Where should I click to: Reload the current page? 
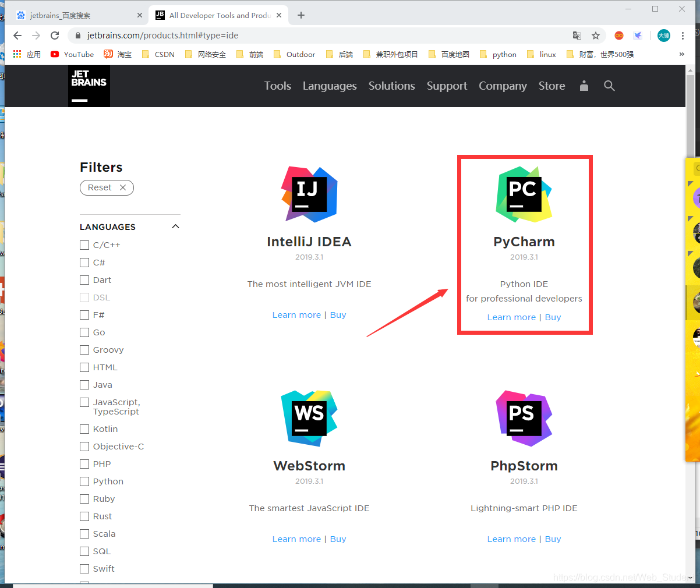point(55,36)
